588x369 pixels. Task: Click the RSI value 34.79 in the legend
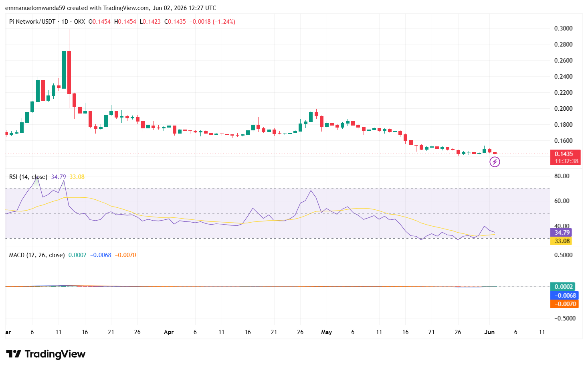[x=59, y=177]
